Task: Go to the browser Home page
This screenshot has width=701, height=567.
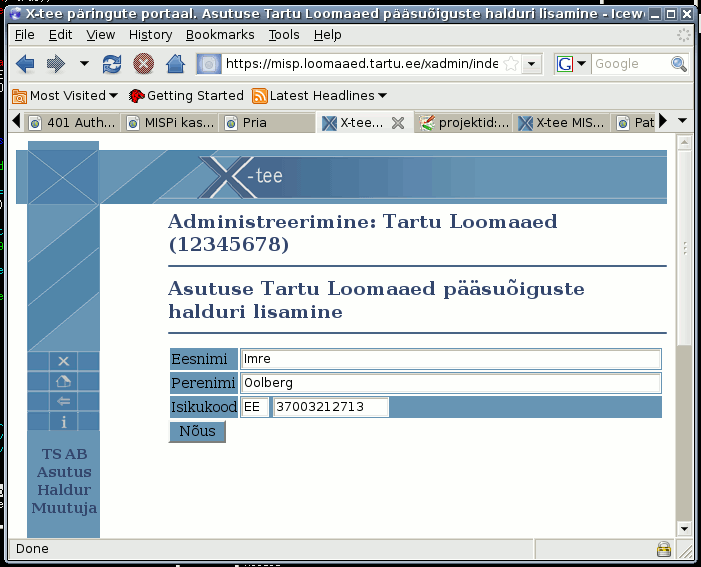Action: pyautogui.click(x=175, y=64)
